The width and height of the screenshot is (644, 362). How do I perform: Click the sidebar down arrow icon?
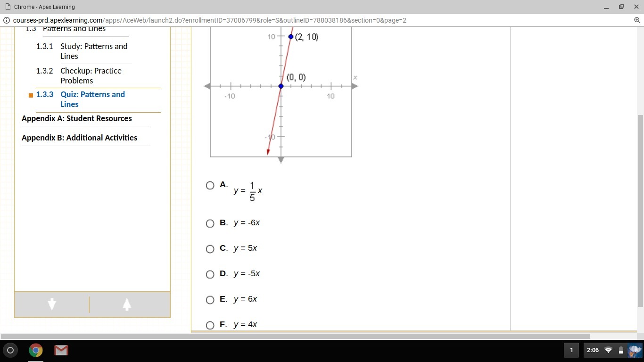(52, 304)
